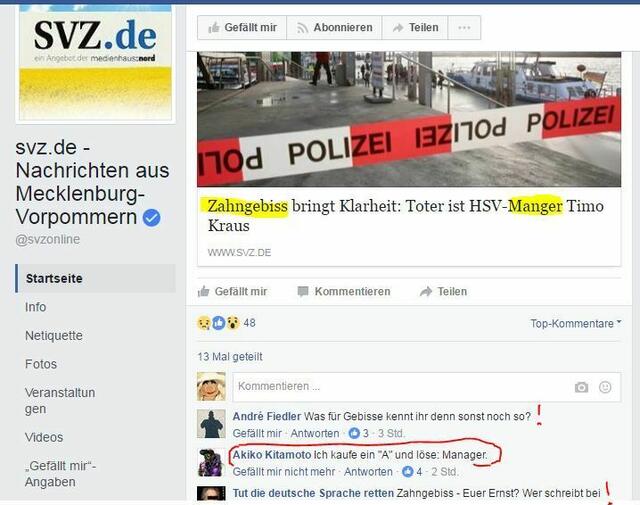This screenshot has height=505, width=640.
Task: Click the verified blue checkmark badge
Action: 151,218
